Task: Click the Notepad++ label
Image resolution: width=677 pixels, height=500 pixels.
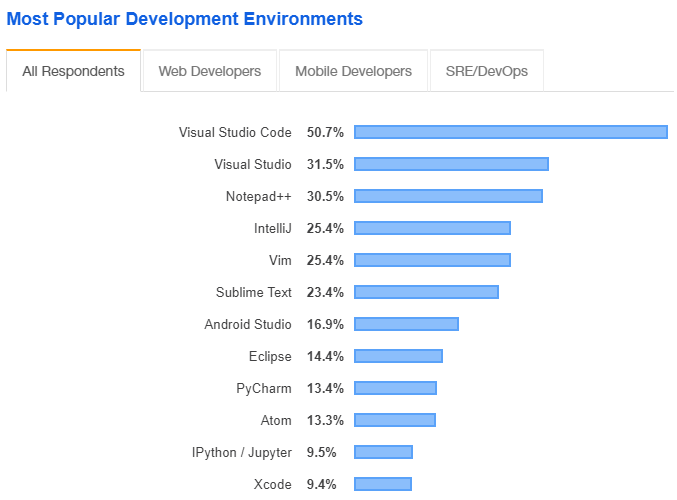Action: coord(259,196)
